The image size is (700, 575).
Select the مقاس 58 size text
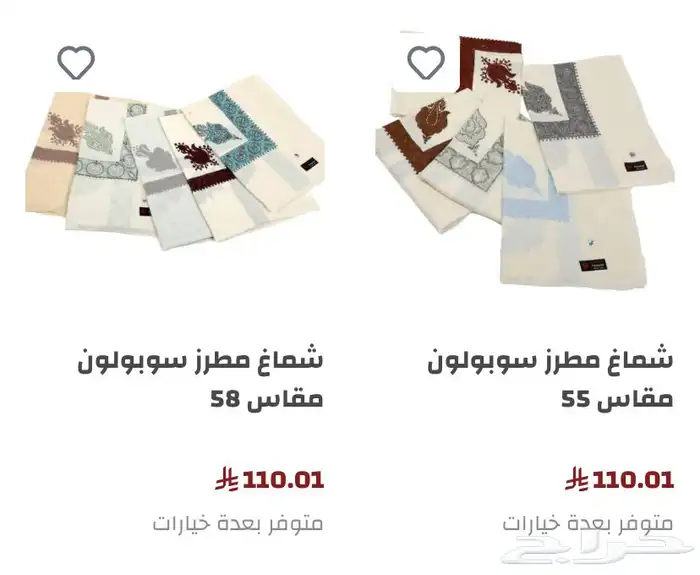267,398
